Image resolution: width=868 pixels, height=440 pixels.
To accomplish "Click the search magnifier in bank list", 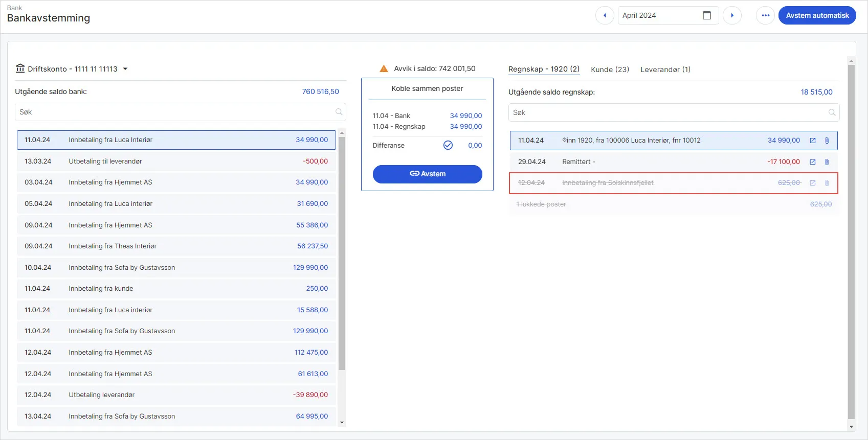I will click(x=339, y=112).
